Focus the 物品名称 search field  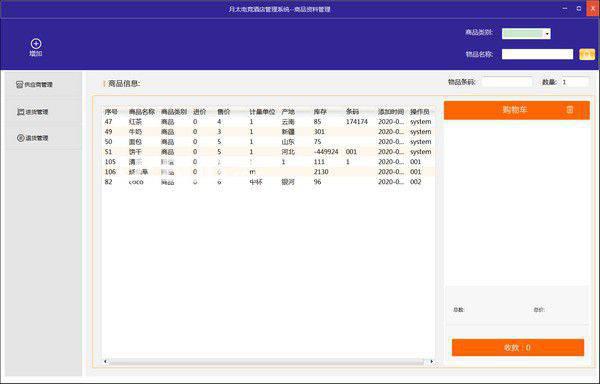pyautogui.click(x=537, y=54)
